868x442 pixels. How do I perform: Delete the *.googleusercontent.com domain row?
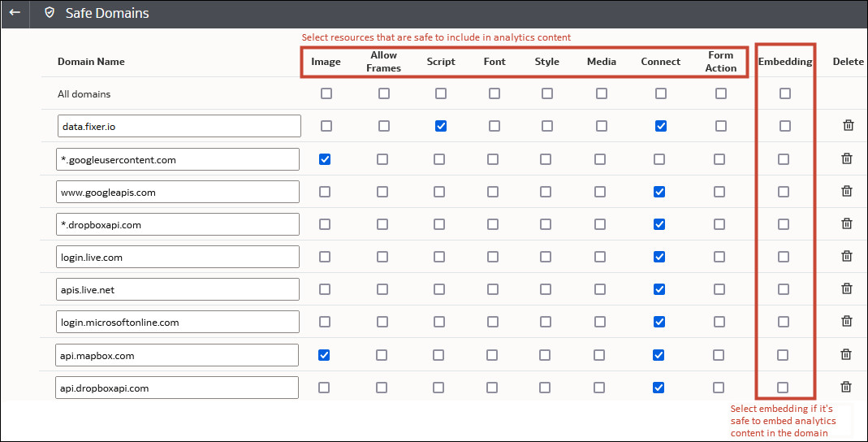846,159
